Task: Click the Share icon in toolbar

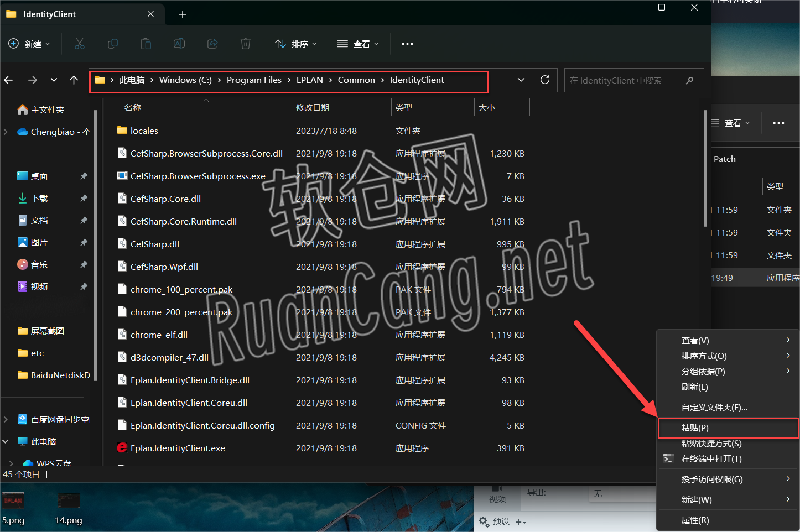Action: pos(212,44)
